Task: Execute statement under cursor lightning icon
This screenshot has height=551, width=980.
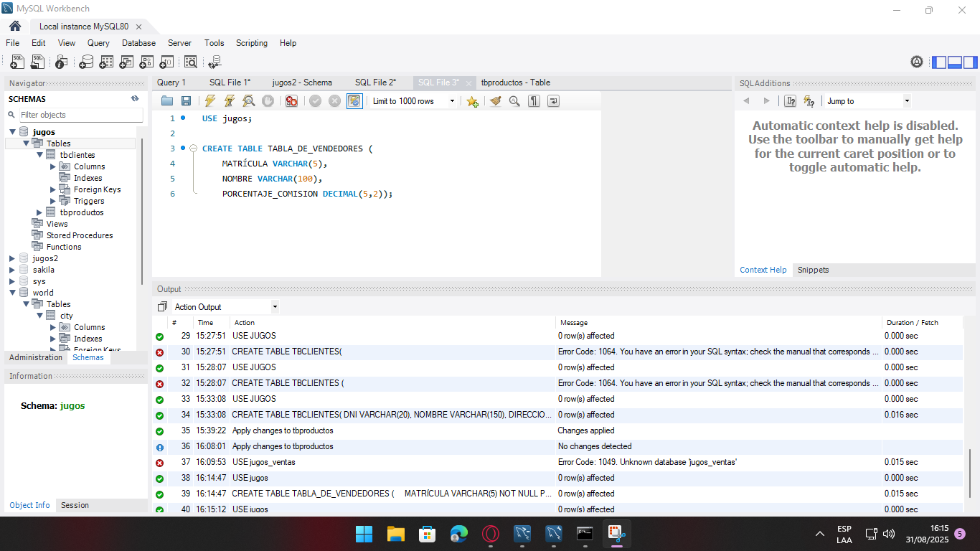Action: 230,101
